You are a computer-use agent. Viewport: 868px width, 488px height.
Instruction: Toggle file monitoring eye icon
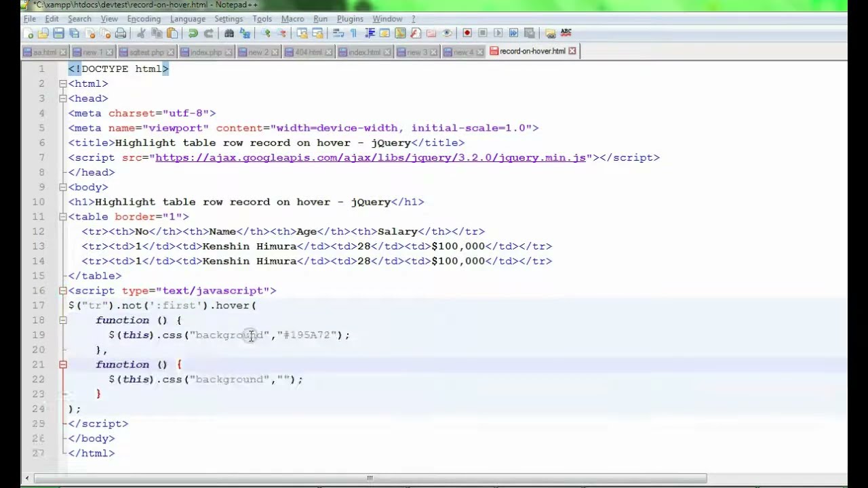(447, 33)
